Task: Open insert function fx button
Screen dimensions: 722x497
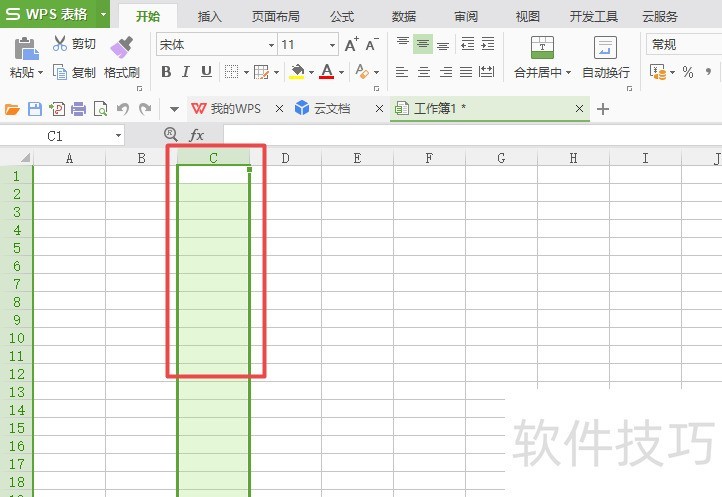Action: click(197, 135)
